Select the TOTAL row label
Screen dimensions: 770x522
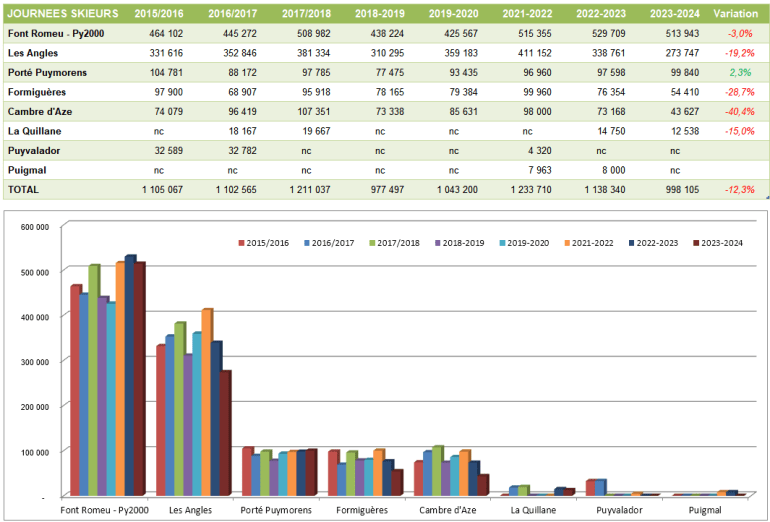[x=23, y=188]
